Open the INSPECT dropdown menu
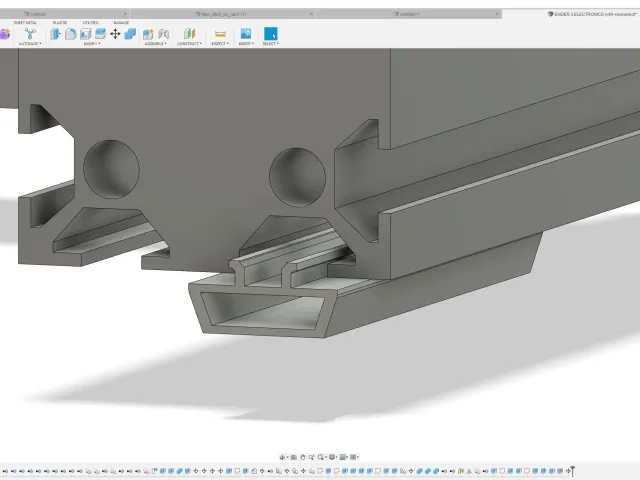Screen dimensions: 640x480 [220, 44]
